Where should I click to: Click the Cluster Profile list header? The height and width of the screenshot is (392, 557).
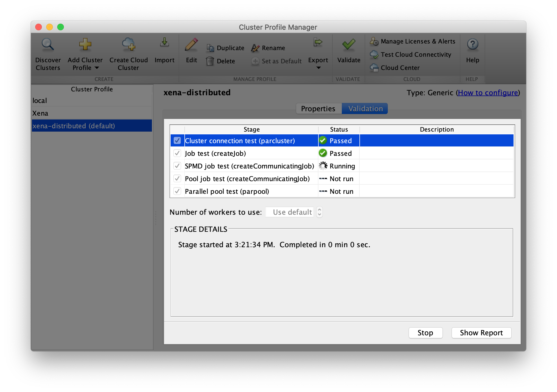[x=92, y=89]
